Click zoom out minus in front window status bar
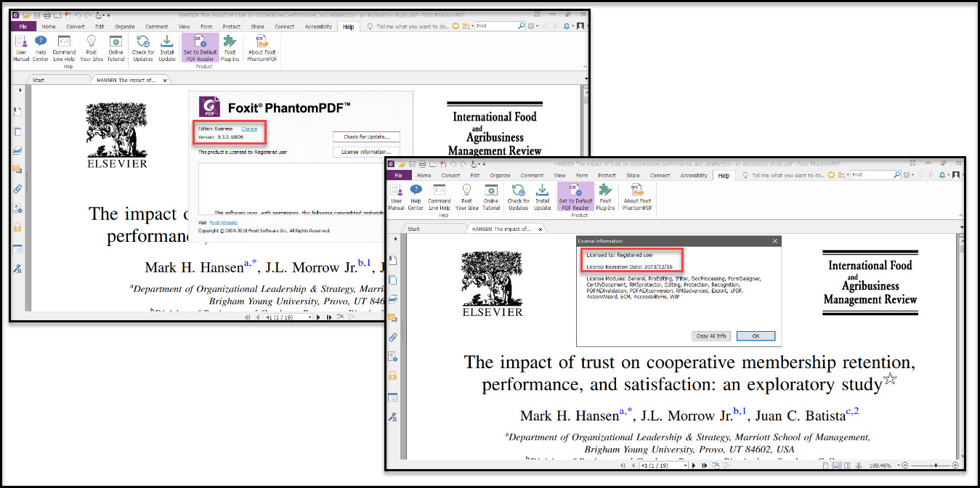Screen dimensions: 980x488 [x=905, y=465]
